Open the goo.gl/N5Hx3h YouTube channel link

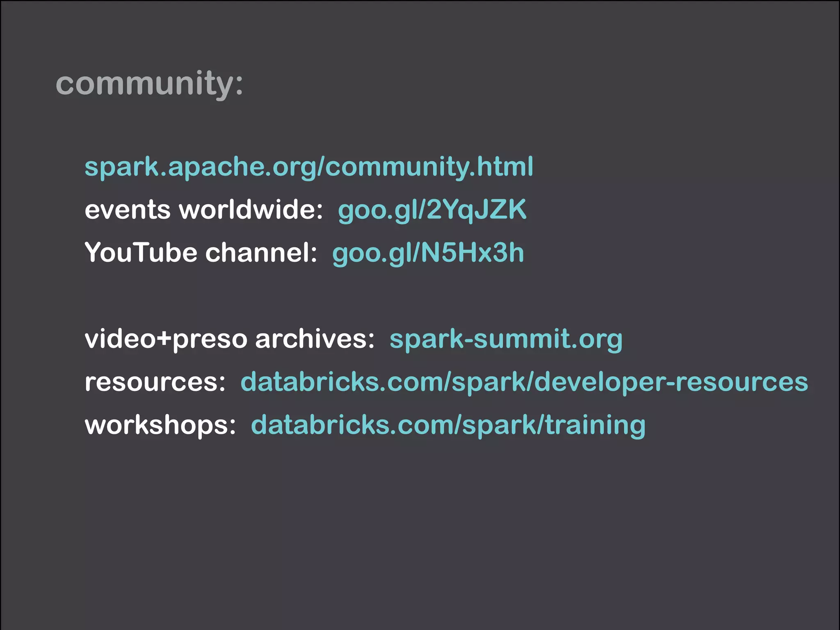[428, 253]
